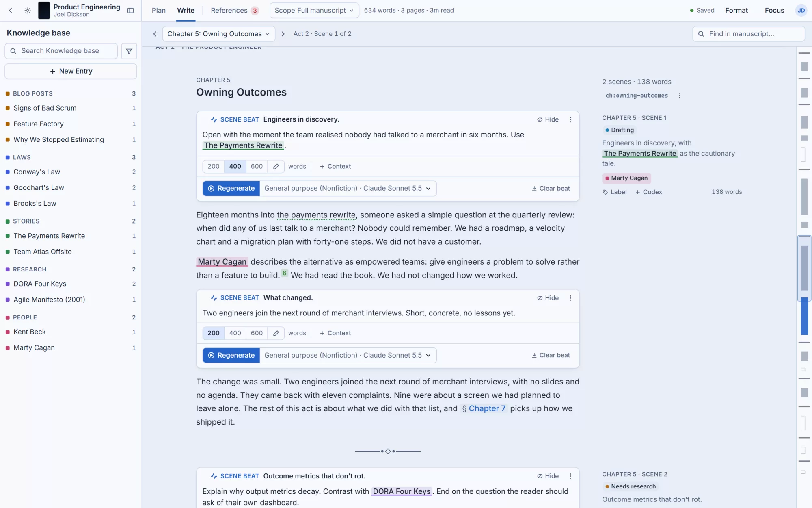Click the Label tag icon in scene panel
The width and height of the screenshot is (812, 508).
tap(605, 192)
